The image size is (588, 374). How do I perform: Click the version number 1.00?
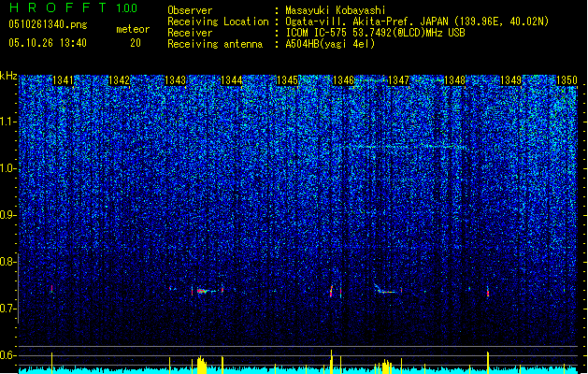click(127, 8)
